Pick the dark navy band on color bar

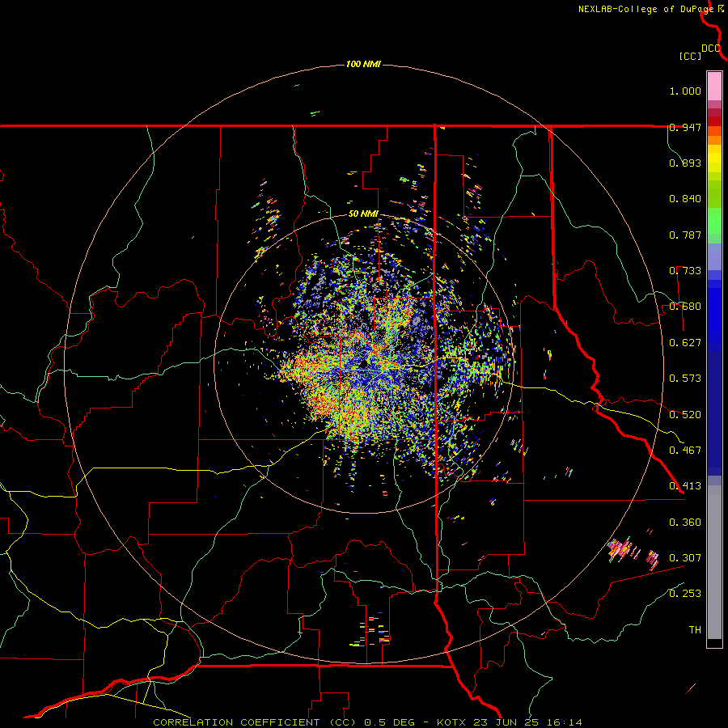click(714, 408)
